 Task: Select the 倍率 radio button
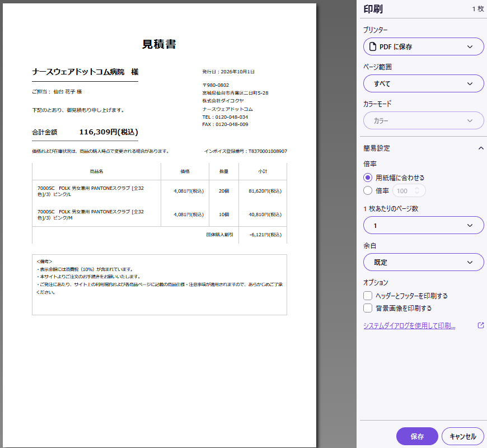point(368,190)
